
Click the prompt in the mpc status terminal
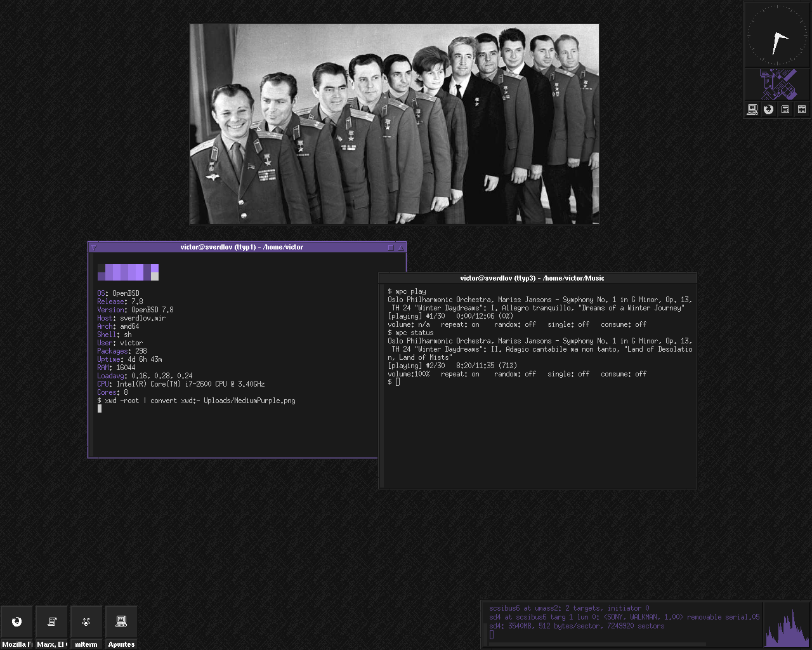tap(398, 382)
